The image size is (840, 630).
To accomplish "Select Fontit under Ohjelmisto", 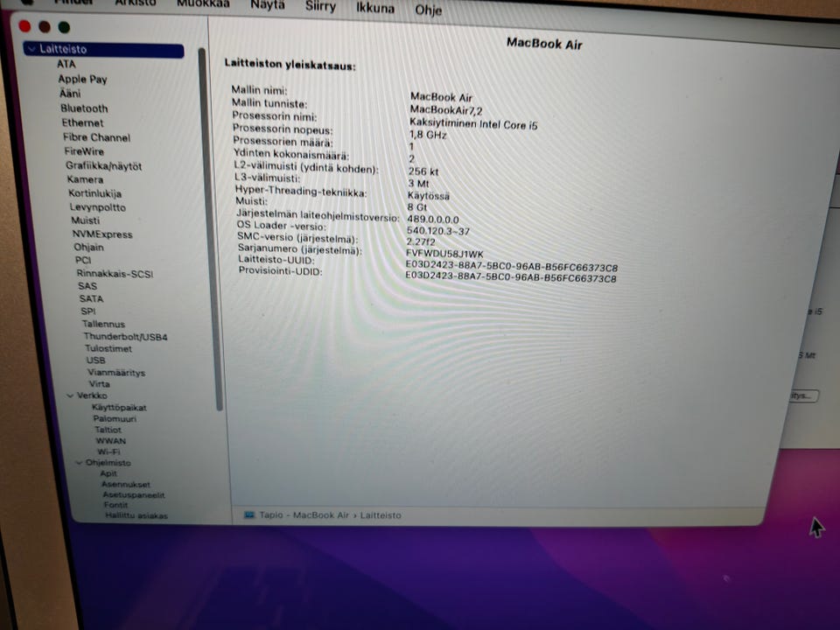I will pyautogui.click(x=115, y=505).
